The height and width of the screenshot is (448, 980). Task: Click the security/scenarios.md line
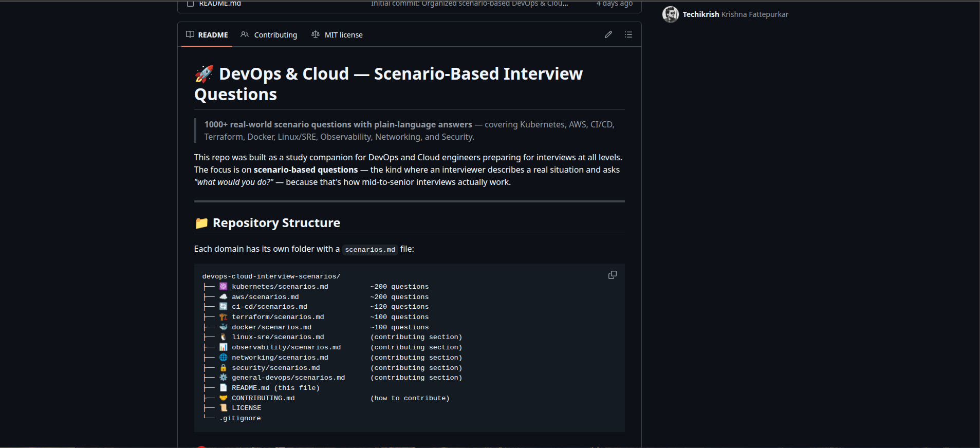click(276, 368)
